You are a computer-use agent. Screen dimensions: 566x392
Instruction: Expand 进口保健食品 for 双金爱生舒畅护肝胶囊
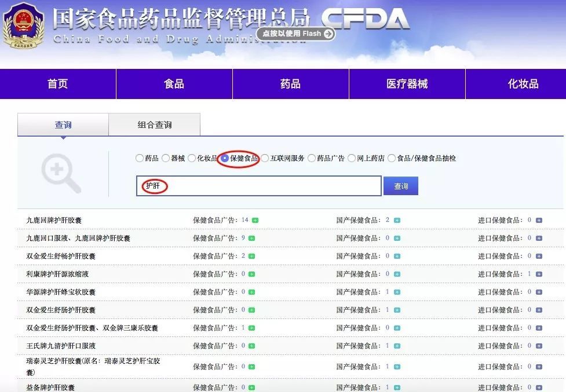(539, 257)
